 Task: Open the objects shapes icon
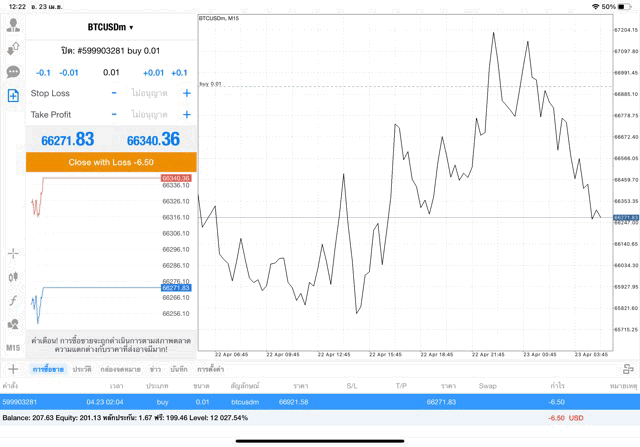pos(13,324)
